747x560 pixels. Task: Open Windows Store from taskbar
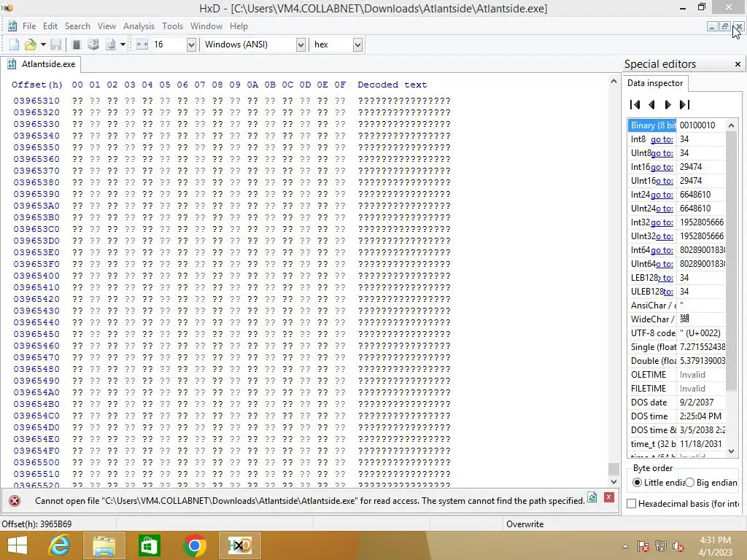coord(149,545)
